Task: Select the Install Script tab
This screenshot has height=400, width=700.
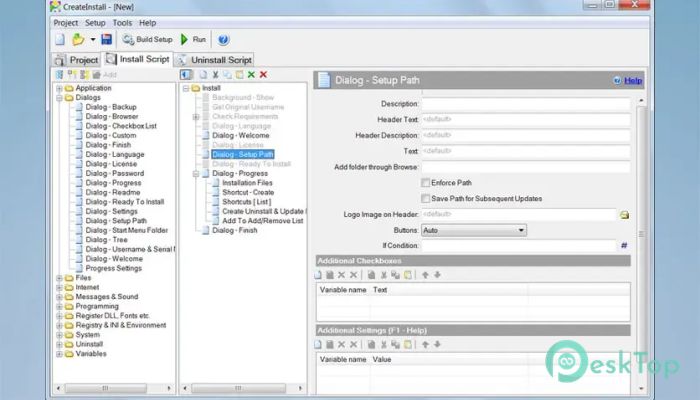Action: click(x=138, y=59)
